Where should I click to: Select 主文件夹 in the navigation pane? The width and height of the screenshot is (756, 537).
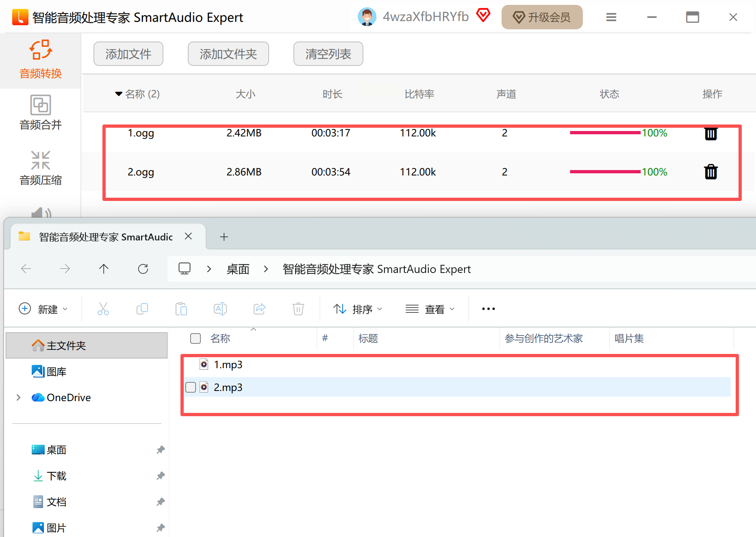tap(87, 345)
